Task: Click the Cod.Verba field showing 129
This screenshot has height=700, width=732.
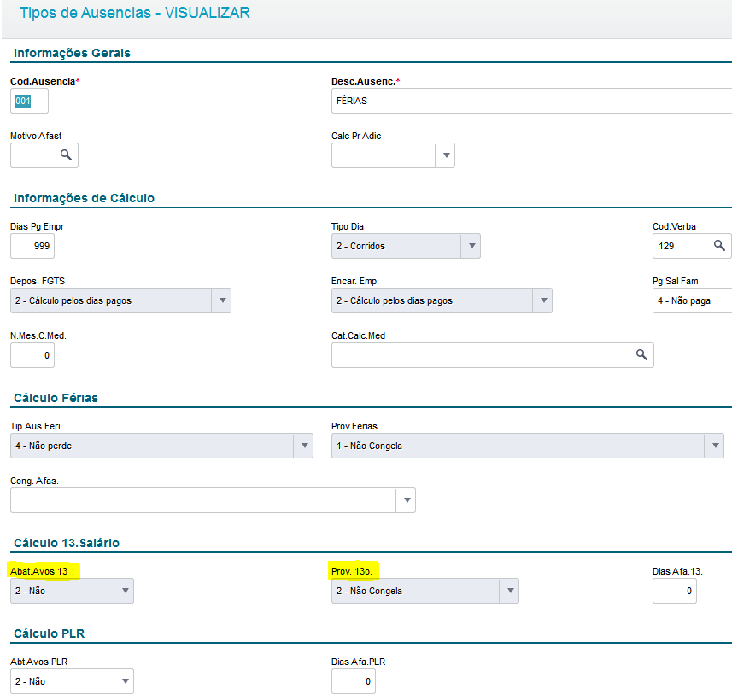Action: 691,246
